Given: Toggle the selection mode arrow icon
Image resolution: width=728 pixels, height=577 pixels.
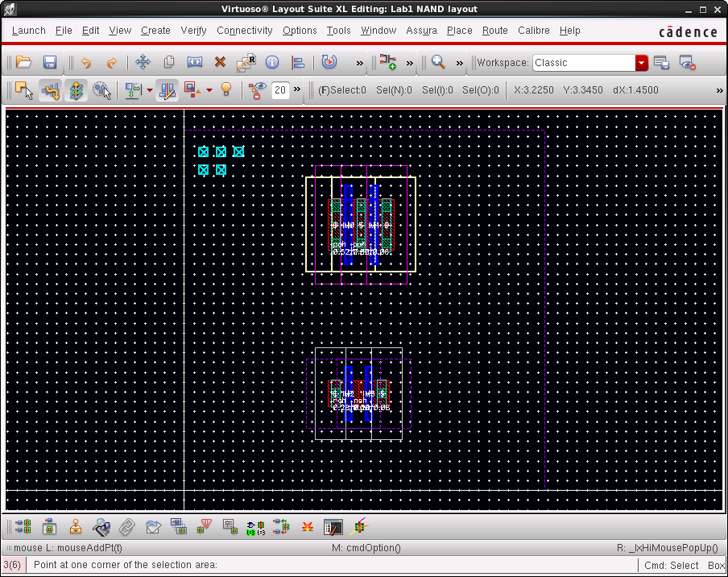Looking at the screenshot, I should [23, 90].
